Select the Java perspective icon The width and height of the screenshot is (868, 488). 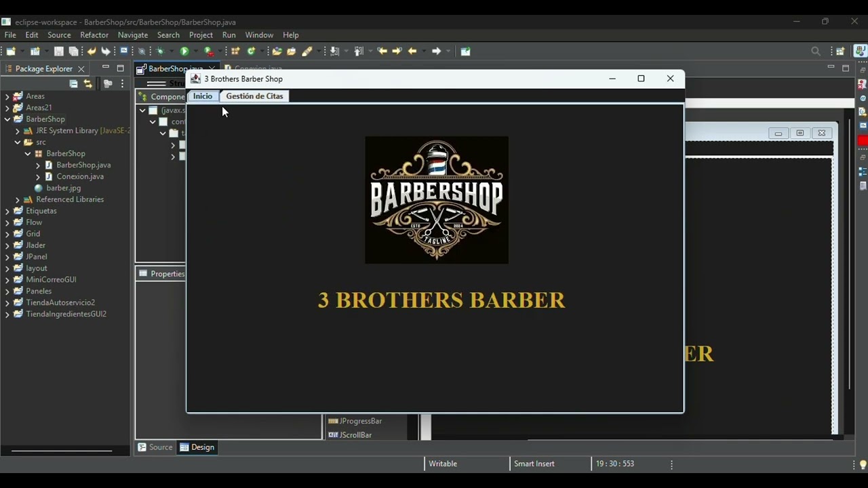[x=861, y=51]
